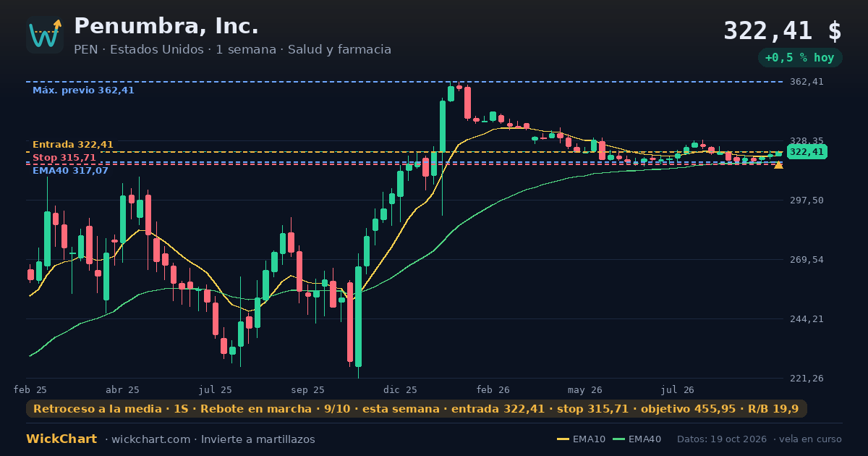Click the WickChart logo icon beside Penumbra title
868x456 pixels.
pyautogui.click(x=45, y=35)
